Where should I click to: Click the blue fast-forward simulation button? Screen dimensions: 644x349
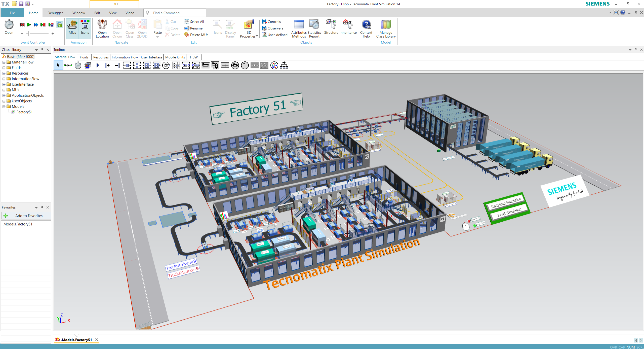click(x=36, y=25)
